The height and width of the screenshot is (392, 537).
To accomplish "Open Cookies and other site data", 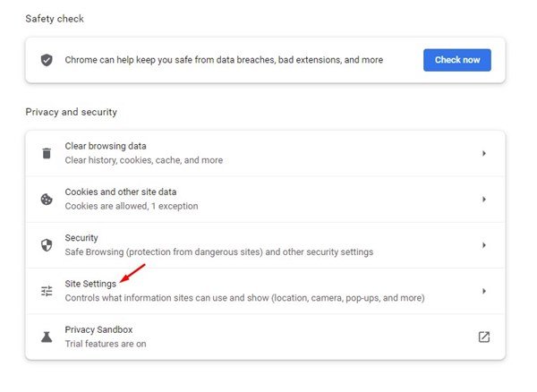I will [x=266, y=200].
